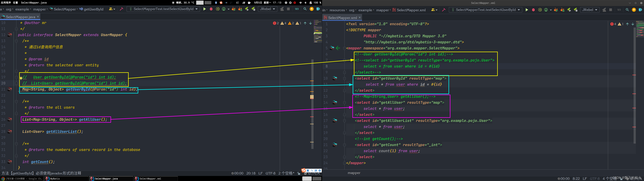Toggle Bluetooth icon in system top bar
Screen dimensions: 644x181
(x=216, y=3)
